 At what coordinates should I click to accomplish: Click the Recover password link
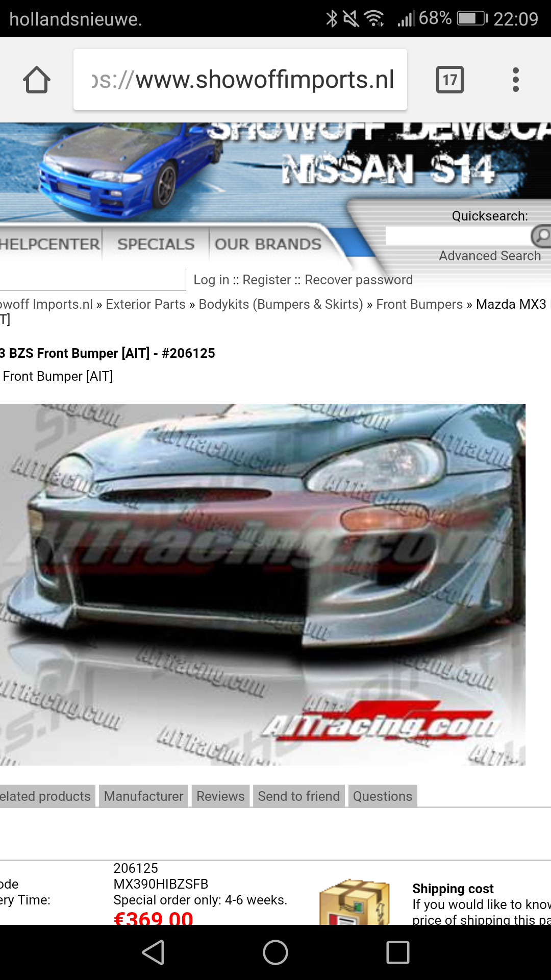359,280
